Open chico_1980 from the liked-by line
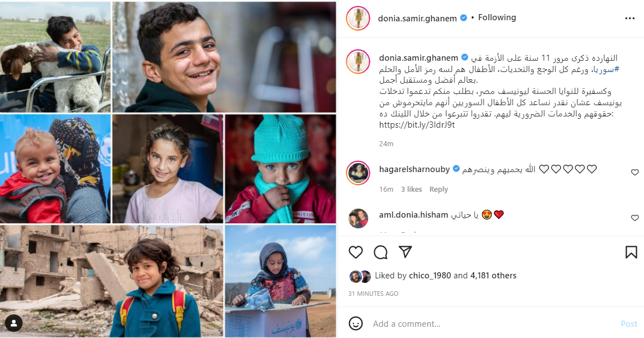This screenshot has height=338, width=644. coord(430,276)
